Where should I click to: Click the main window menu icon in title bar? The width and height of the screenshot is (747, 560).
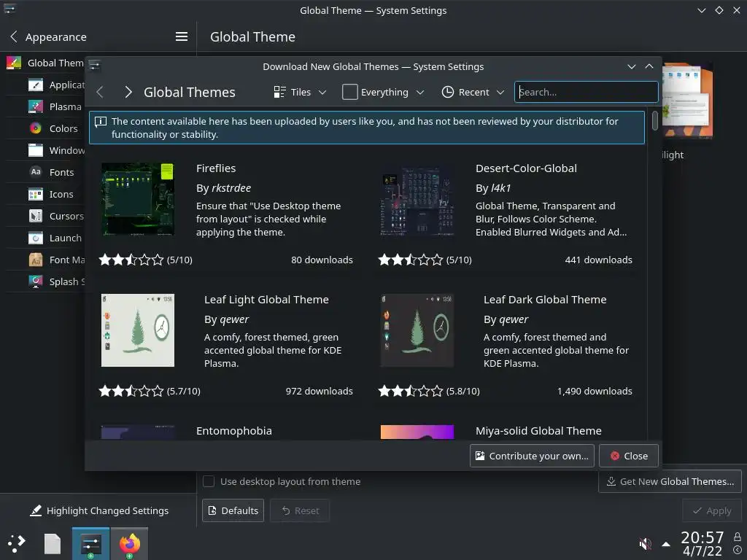pos(9,9)
